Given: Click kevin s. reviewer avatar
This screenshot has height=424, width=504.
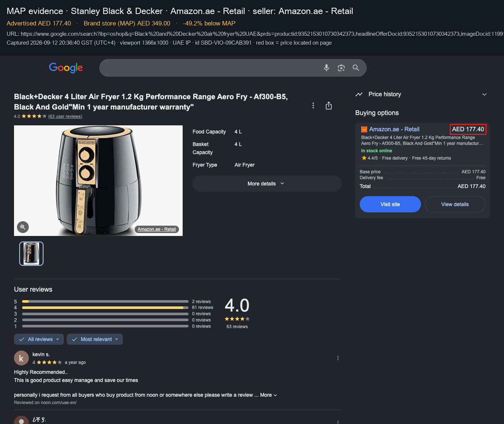Looking at the screenshot, I should [21, 358].
